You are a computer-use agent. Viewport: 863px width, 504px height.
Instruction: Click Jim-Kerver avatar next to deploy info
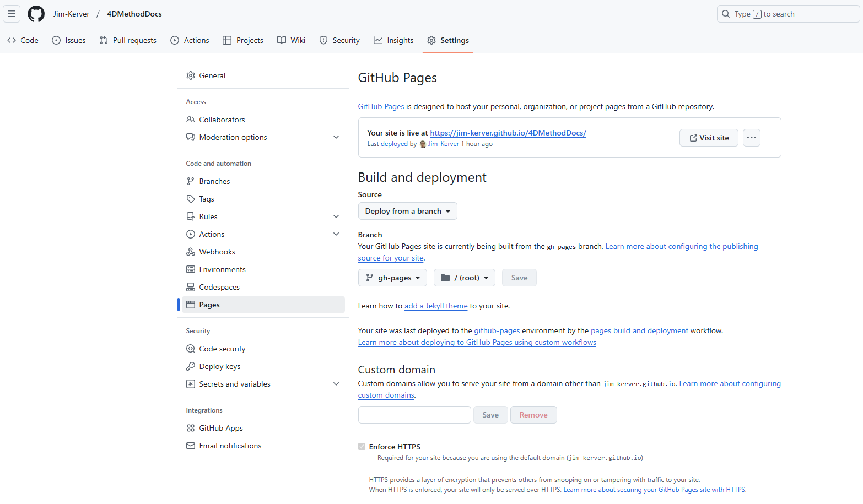point(423,144)
